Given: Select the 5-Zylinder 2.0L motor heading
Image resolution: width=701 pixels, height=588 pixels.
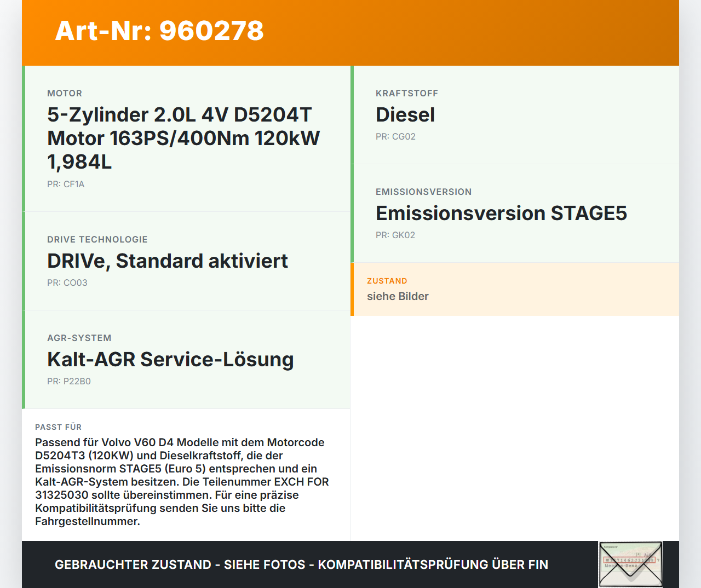Looking at the screenshot, I should point(183,138).
